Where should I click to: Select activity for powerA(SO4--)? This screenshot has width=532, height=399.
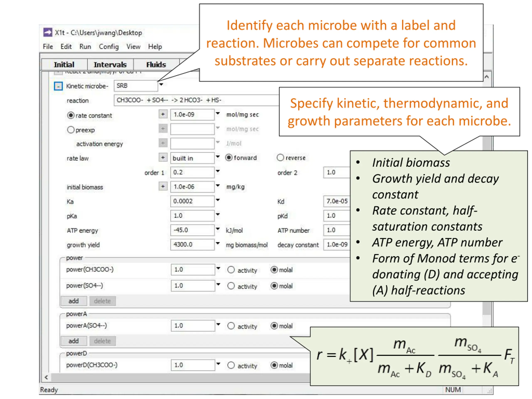pos(231,326)
